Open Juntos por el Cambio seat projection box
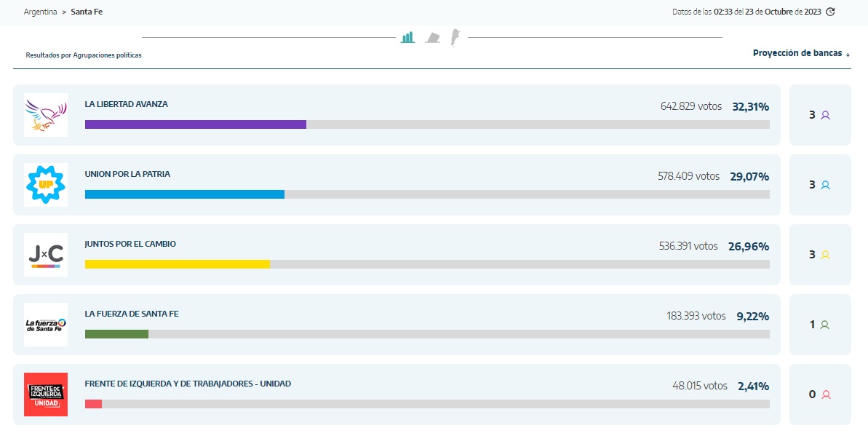 coord(820,255)
